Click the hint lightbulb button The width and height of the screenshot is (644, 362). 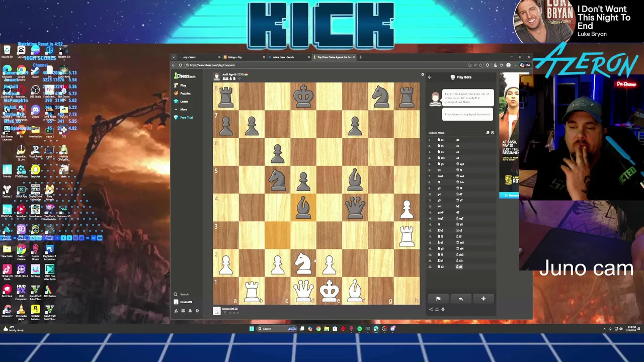tap(483, 299)
